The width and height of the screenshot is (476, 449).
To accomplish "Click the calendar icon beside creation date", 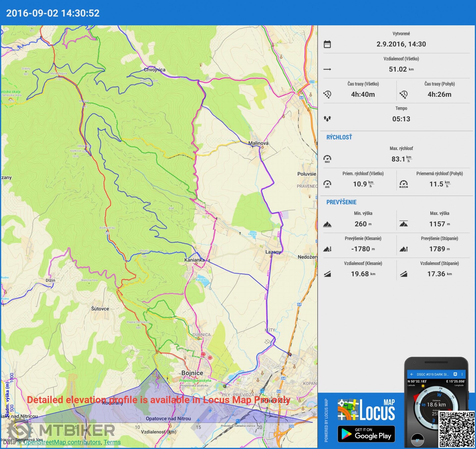I will [x=327, y=44].
